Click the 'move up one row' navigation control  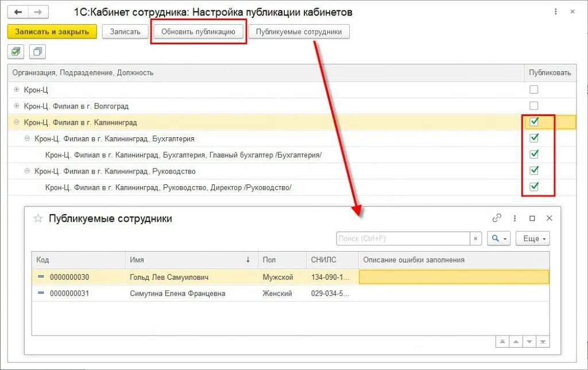point(516,342)
